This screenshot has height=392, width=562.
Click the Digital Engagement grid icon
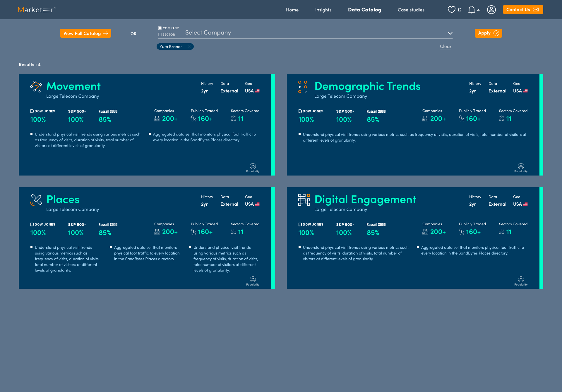click(x=304, y=200)
